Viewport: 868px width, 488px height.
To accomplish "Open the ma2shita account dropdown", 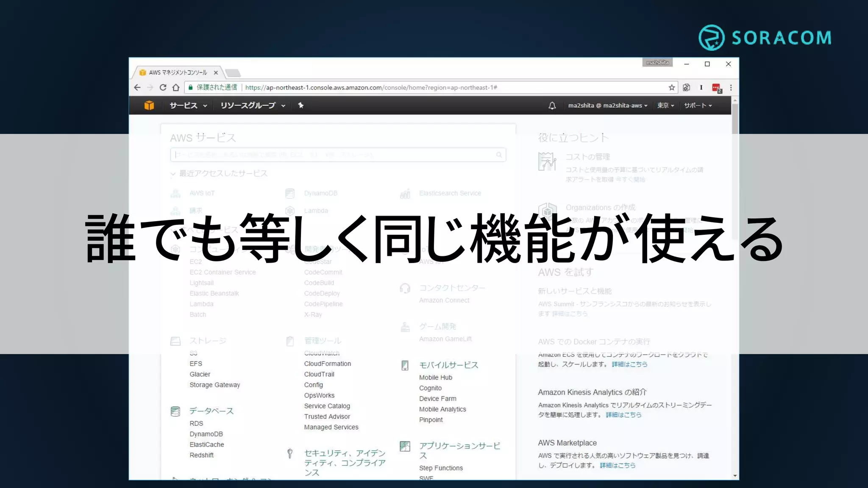I will point(608,105).
